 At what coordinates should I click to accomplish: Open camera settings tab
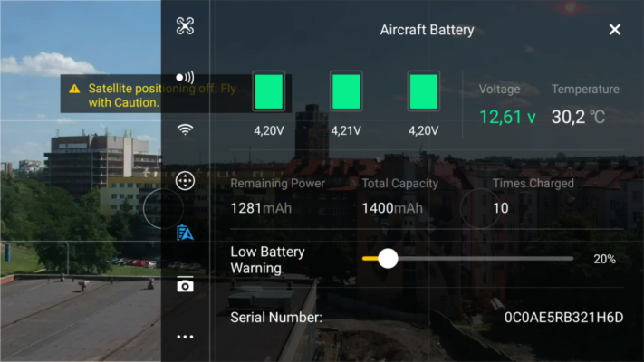(x=186, y=285)
